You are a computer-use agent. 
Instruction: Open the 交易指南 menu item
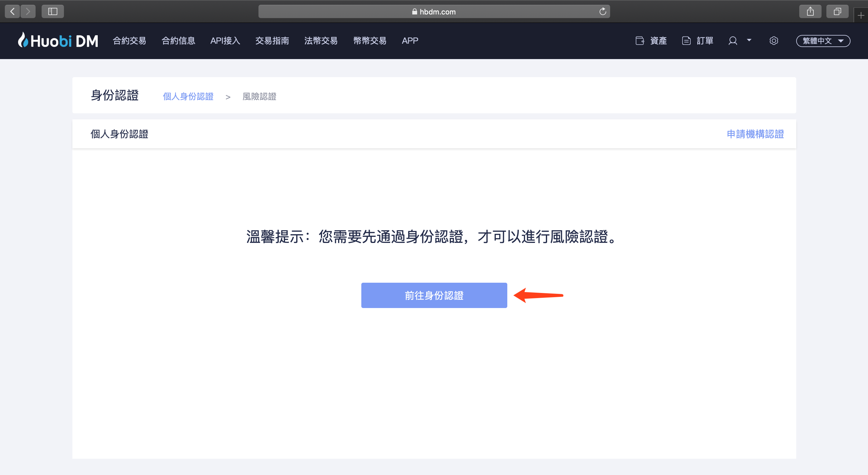272,41
